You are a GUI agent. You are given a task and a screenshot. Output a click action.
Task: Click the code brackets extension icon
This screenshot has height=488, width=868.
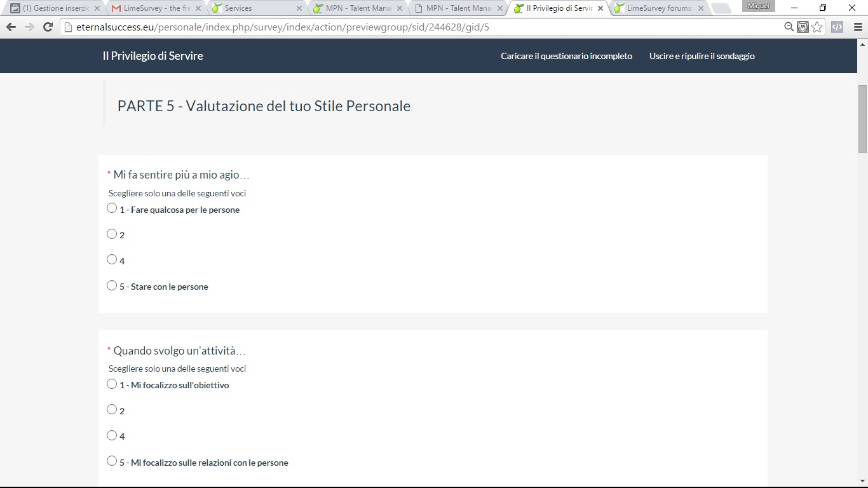tap(837, 27)
